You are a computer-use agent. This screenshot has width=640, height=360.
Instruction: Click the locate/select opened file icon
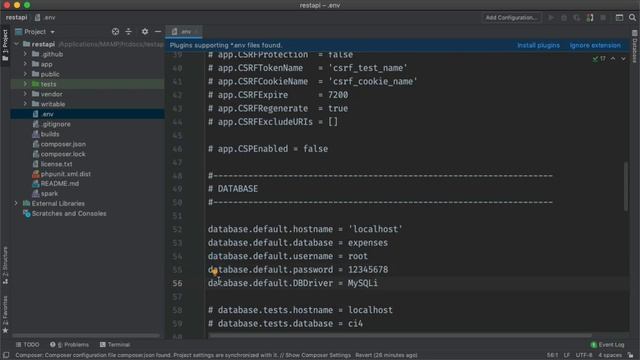pos(115,31)
